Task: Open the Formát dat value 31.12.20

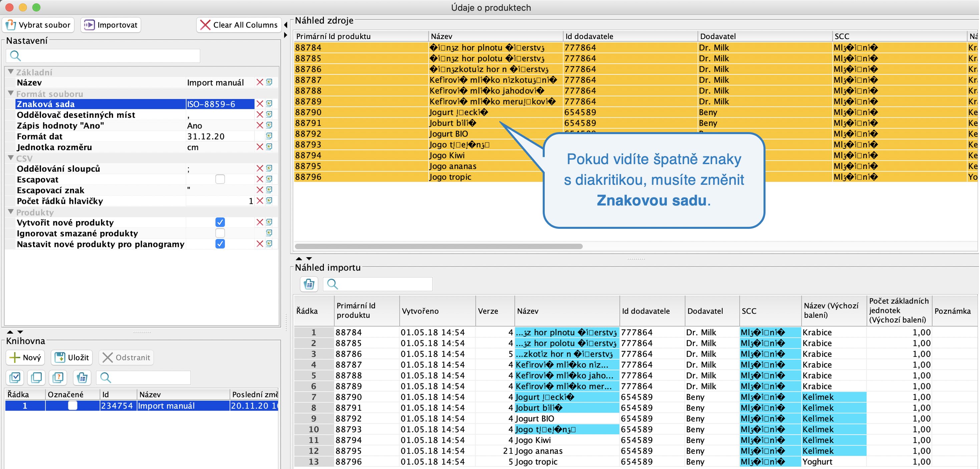Action: 220,136
